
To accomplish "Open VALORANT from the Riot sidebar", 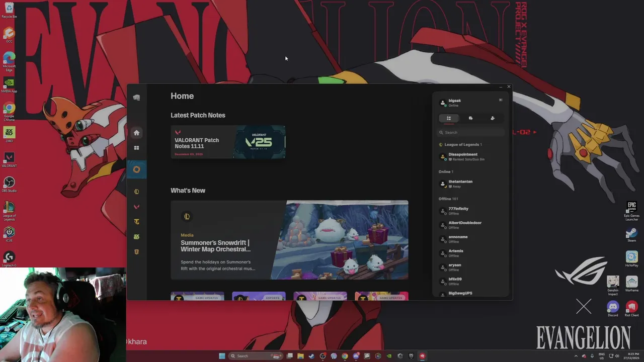I will point(136,207).
